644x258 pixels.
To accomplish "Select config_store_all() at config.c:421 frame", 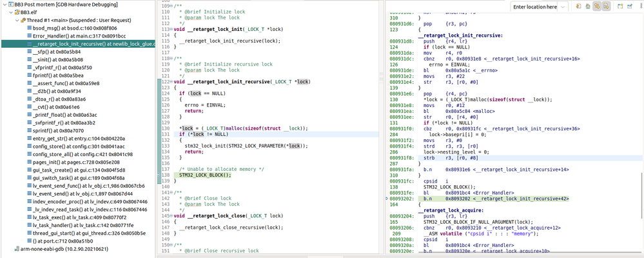I will click(x=83, y=154).
